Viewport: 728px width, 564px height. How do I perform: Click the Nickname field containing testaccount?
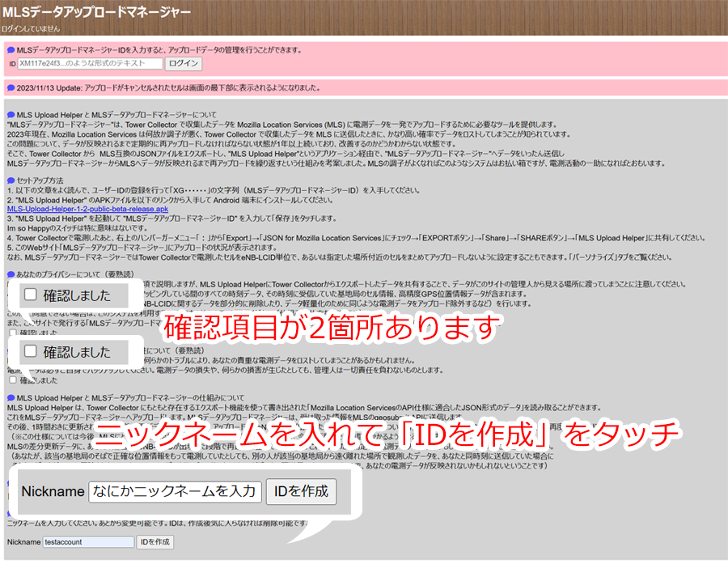pyautogui.click(x=89, y=542)
